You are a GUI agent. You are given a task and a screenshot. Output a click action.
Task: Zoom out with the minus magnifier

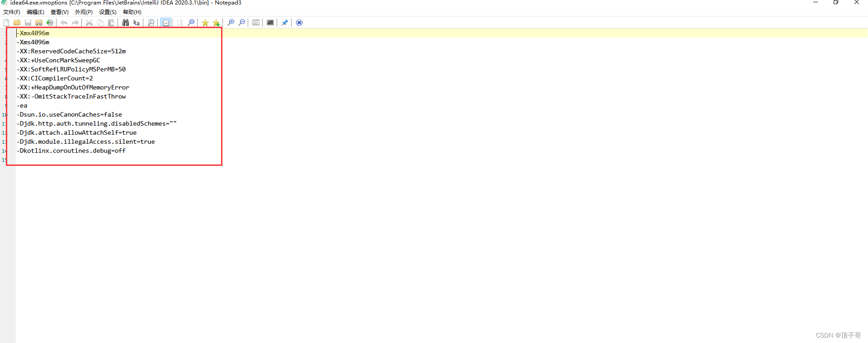pyautogui.click(x=242, y=23)
